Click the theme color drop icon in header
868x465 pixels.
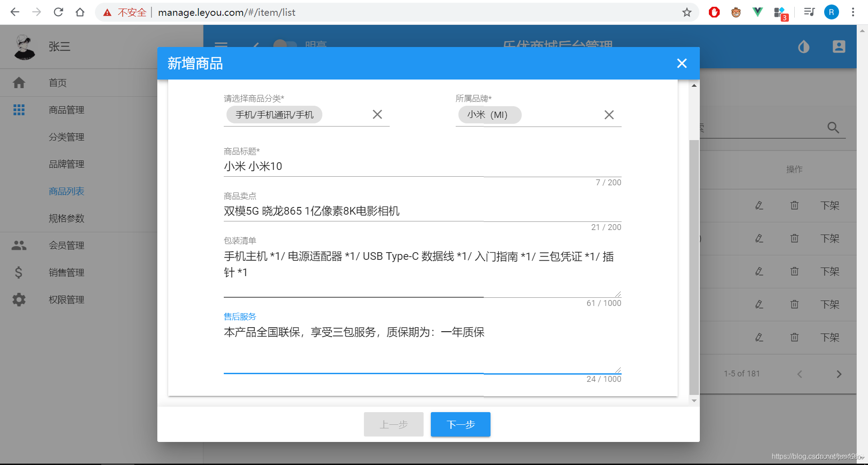(803, 47)
